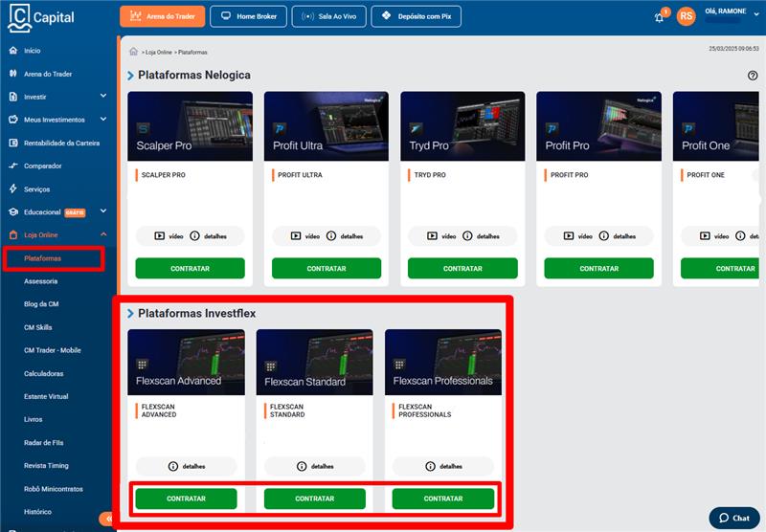Viewport: 766px width, 532px height.
Task: Open the notifications bell icon
Action: click(659, 17)
